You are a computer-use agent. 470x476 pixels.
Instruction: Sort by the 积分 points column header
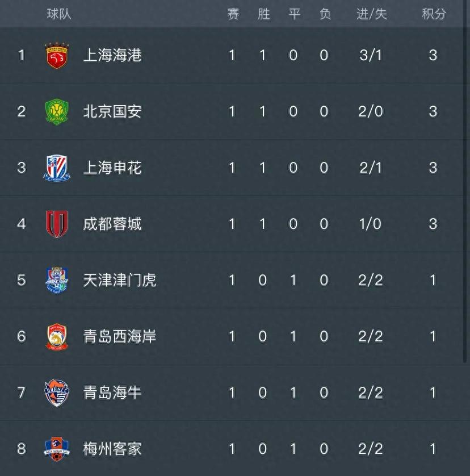click(x=434, y=14)
